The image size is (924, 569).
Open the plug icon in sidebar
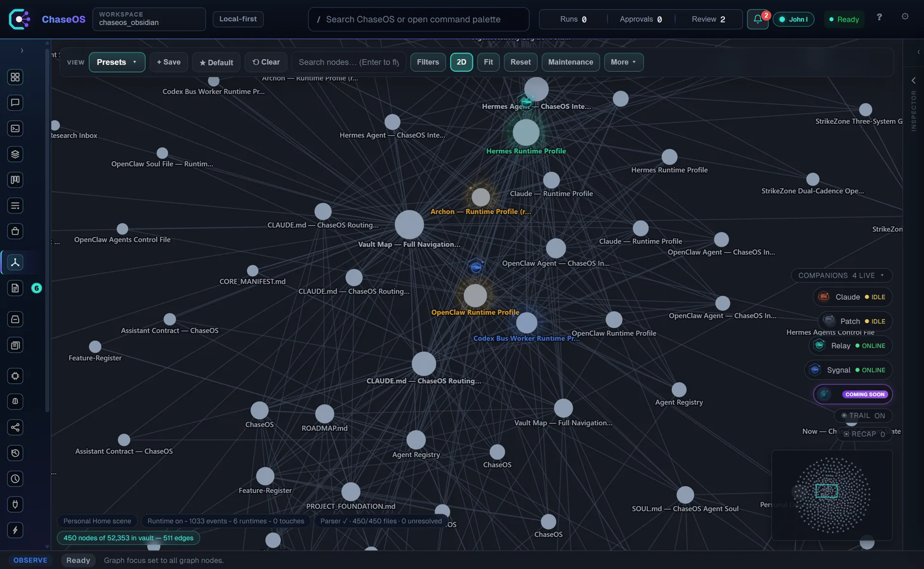pyautogui.click(x=15, y=504)
